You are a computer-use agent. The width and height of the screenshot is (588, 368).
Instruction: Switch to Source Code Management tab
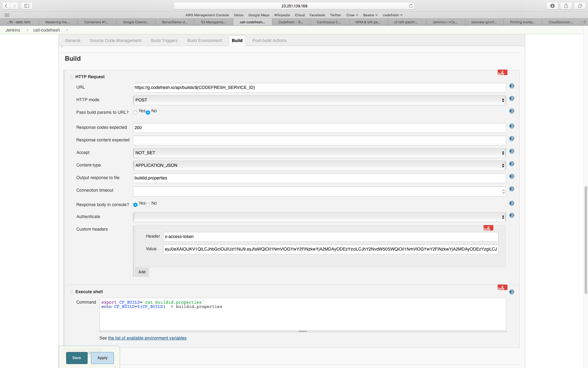tap(115, 40)
